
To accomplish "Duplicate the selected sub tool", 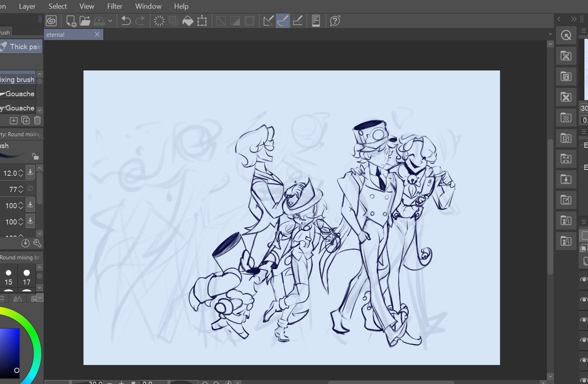I will point(25,120).
